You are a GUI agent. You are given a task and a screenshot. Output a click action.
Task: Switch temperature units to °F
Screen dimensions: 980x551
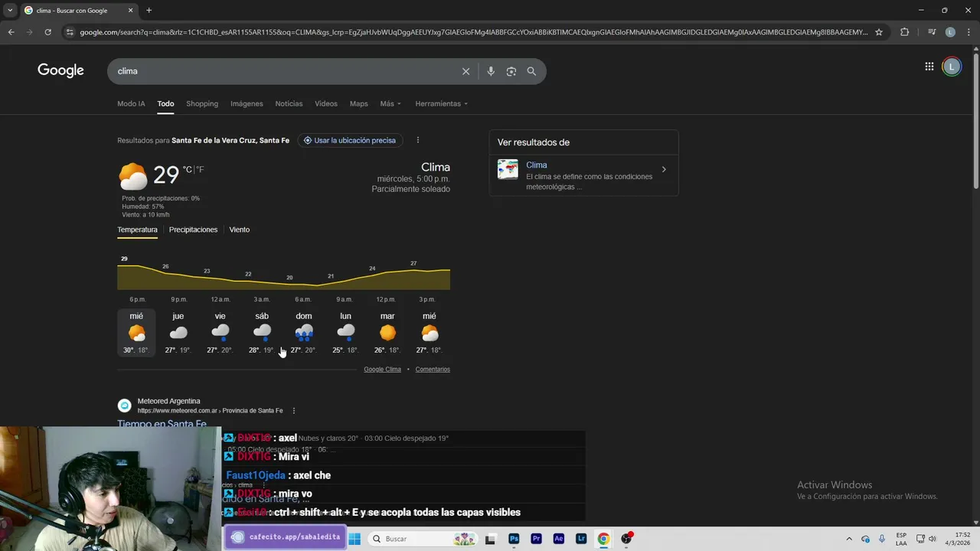[200, 169]
